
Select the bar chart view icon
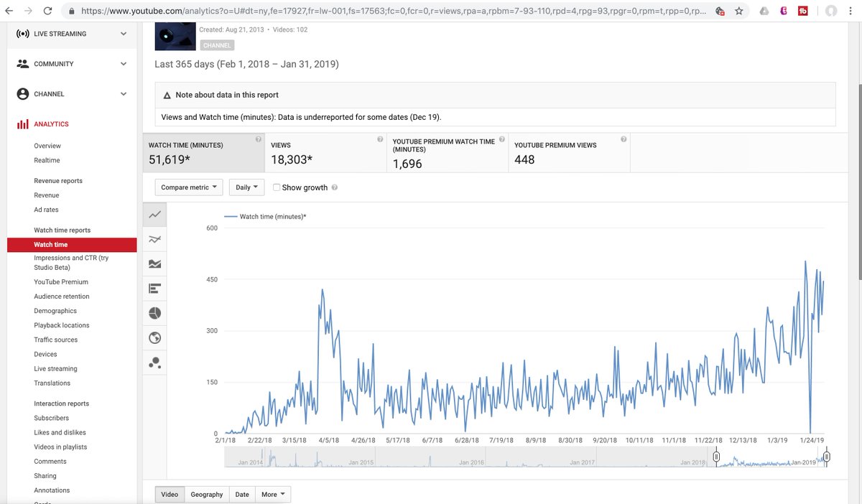click(154, 289)
